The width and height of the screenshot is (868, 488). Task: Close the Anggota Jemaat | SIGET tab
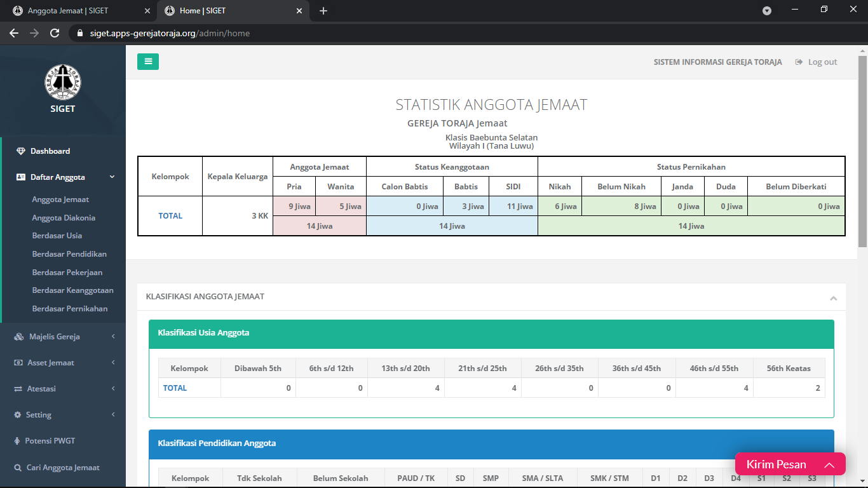(x=147, y=11)
